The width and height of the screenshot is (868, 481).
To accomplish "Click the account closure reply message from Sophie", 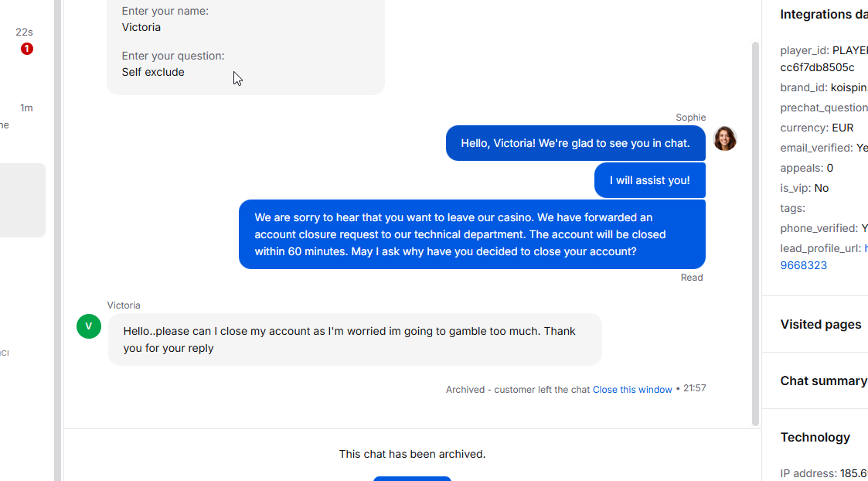I will [471, 234].
